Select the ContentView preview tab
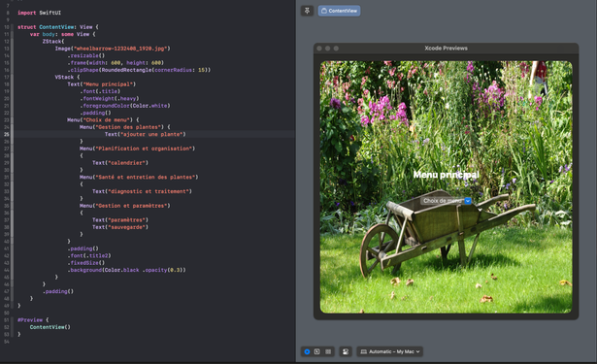 339,11
